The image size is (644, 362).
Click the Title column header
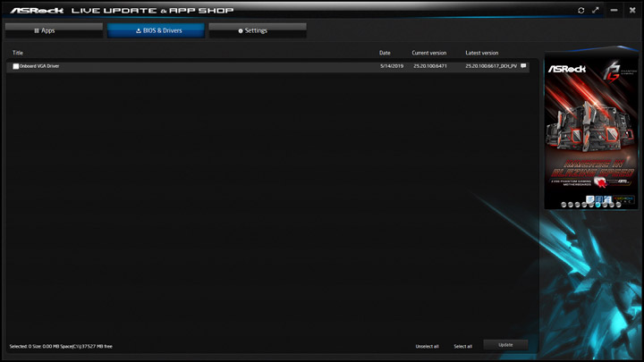pos(18,53)
